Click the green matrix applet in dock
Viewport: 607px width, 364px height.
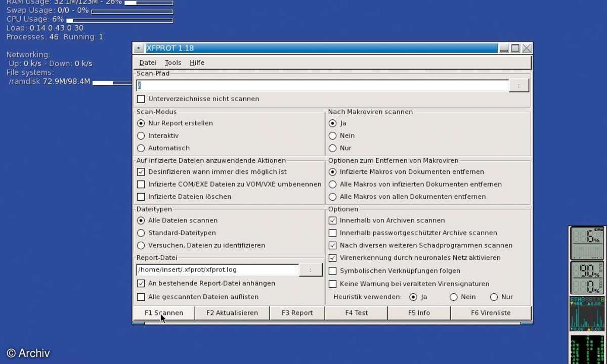pyautogui.click(x=587, y=349)
